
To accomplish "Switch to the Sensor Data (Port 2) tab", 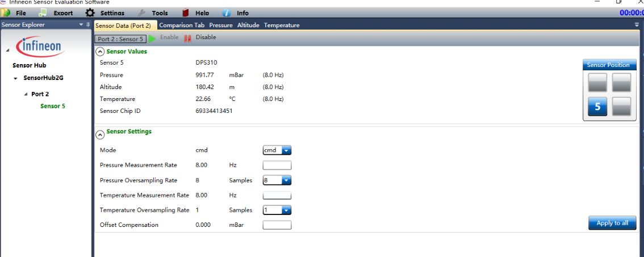I will (126, 25).
